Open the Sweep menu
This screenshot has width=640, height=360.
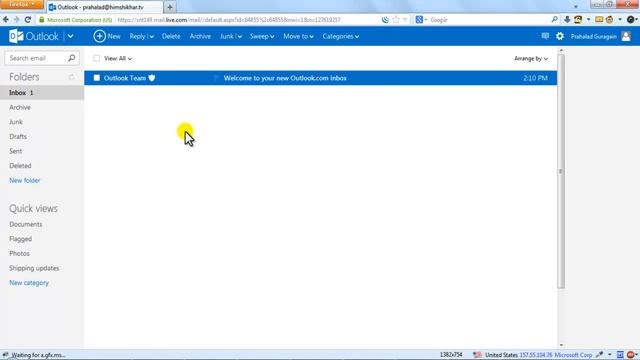262,36
